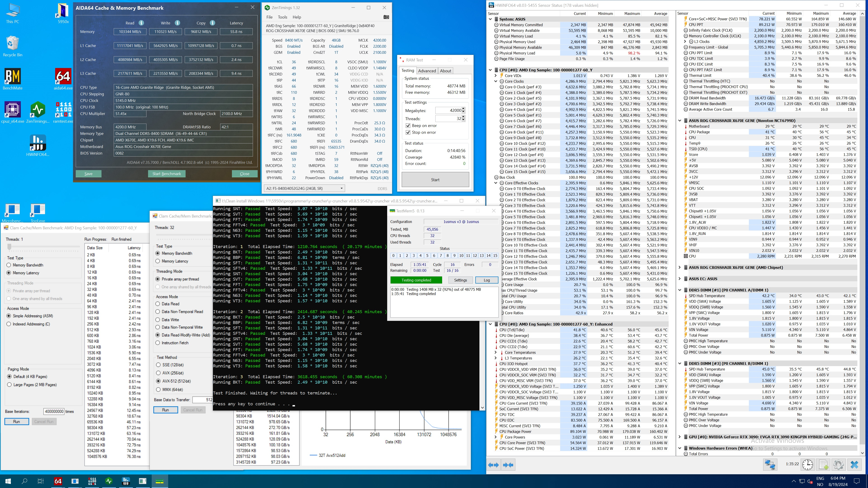Viewport: 868px width, 488px height.
Task: Switch to RAM Test About tab
Action: (x=446, y=71)
